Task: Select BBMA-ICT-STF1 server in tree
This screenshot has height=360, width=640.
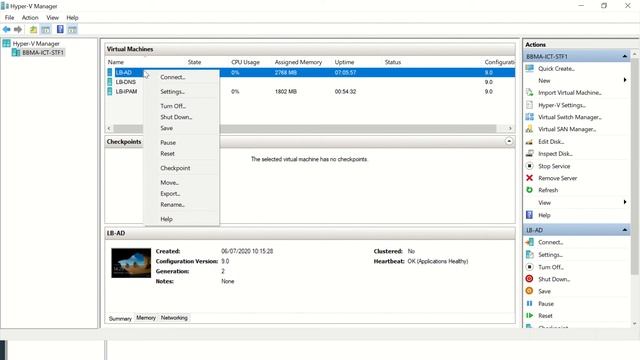Action: click(x=43, y=53)
